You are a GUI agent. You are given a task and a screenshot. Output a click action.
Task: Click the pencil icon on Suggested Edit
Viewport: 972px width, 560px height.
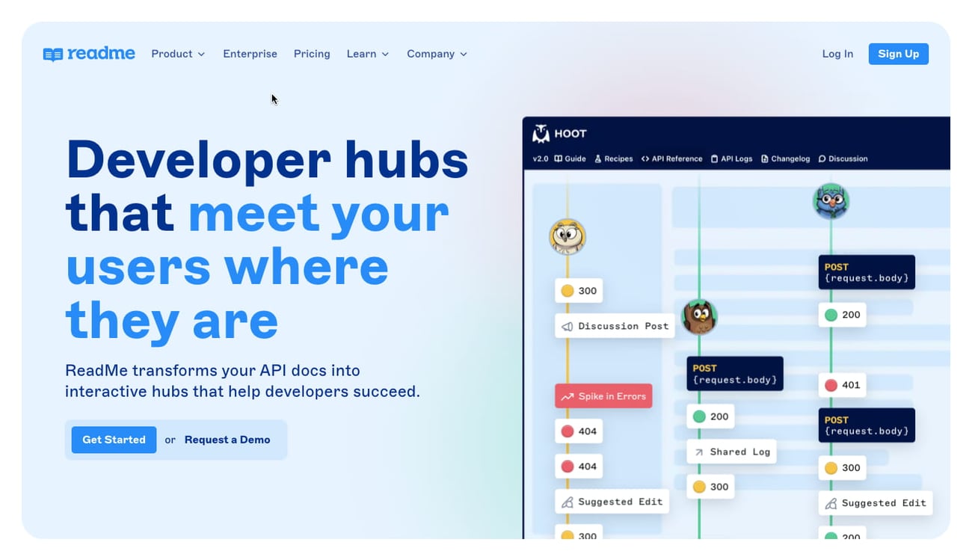coord(567,501)
